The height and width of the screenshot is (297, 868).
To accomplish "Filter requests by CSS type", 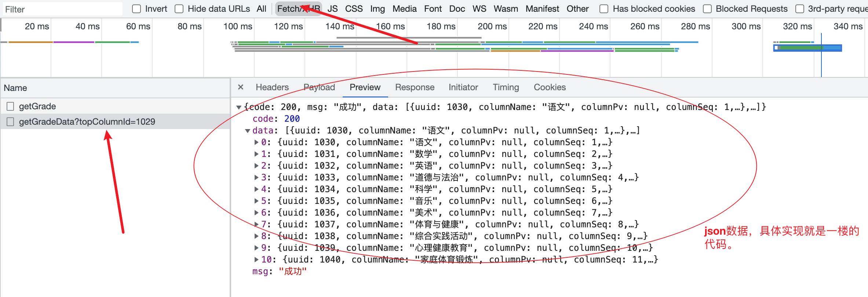I will (354, 9).
